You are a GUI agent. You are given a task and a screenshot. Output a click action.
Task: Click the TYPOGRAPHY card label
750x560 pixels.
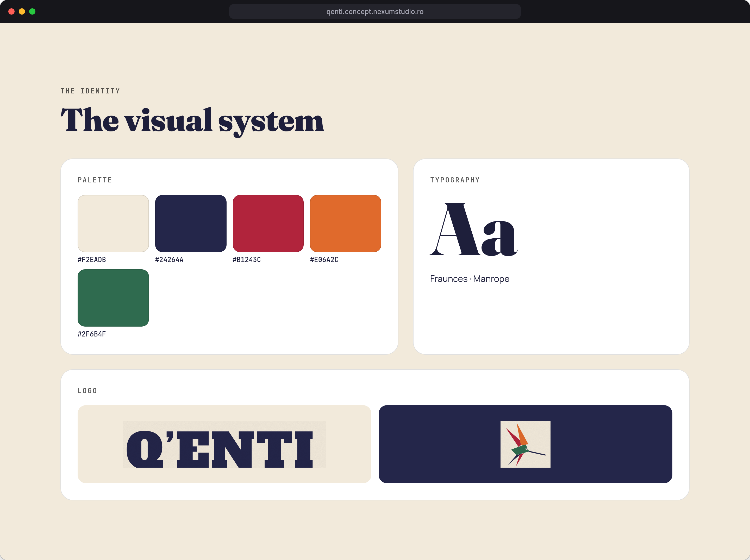(455, 180)
